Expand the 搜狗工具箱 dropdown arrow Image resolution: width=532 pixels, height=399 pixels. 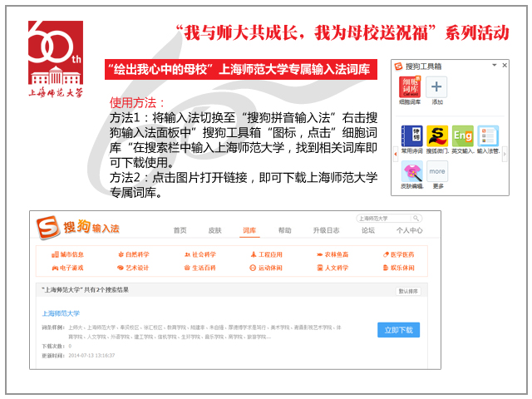click(x=494, y=64)
